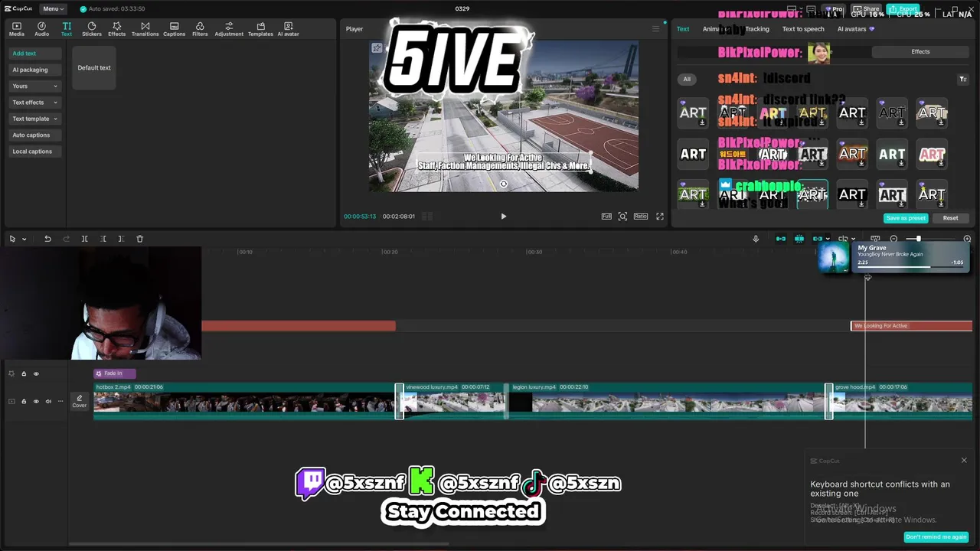980x551 pixels.
Task: Open the Adjustment tab
Action: (229, 29)
